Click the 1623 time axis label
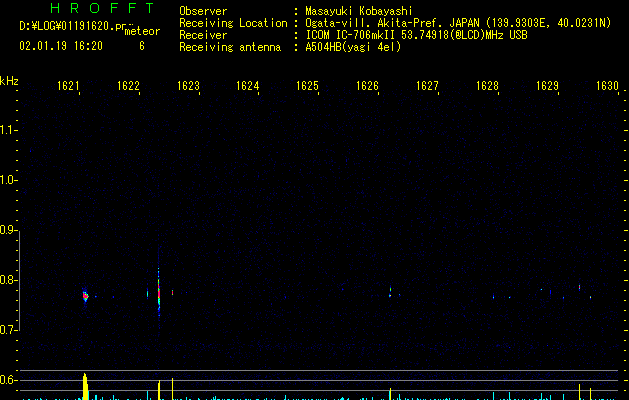Image resolution: width=629 pixels, height=400 pixels. coord(188,86)
